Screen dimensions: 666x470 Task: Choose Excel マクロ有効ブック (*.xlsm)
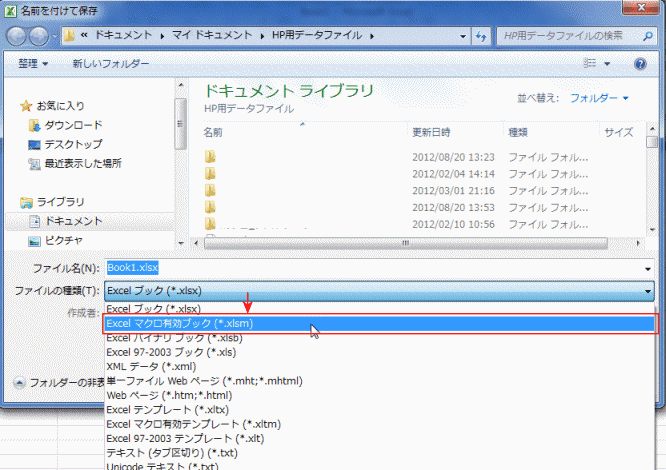[379, 324]
